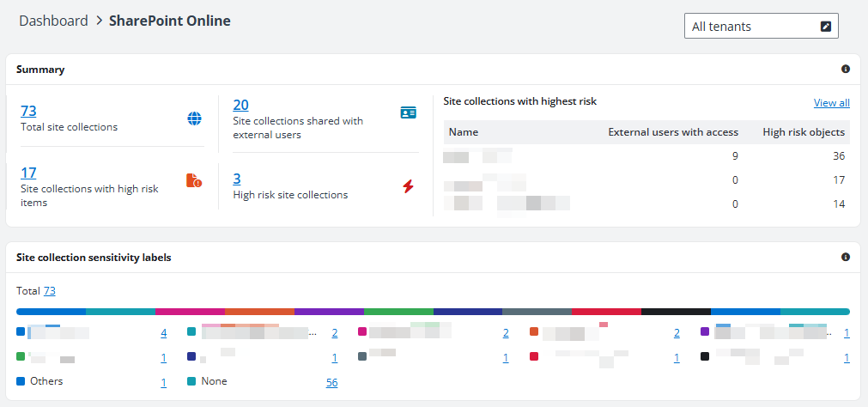The height and width of the screenshot is (407, 868).
Task: Click the External users with access column header
Action: 673,132
